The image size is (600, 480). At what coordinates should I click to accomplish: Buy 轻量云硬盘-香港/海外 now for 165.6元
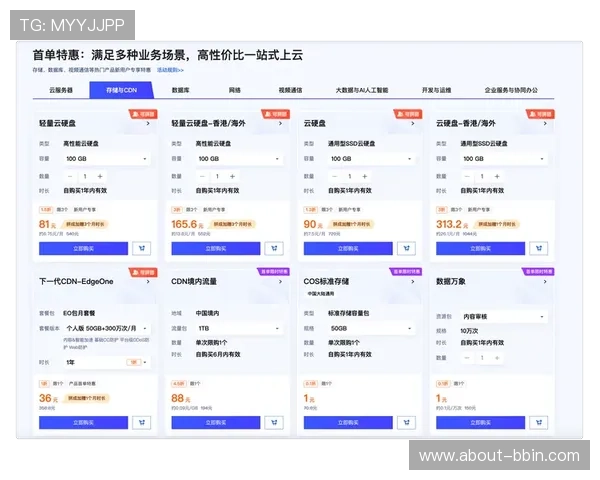216,248
